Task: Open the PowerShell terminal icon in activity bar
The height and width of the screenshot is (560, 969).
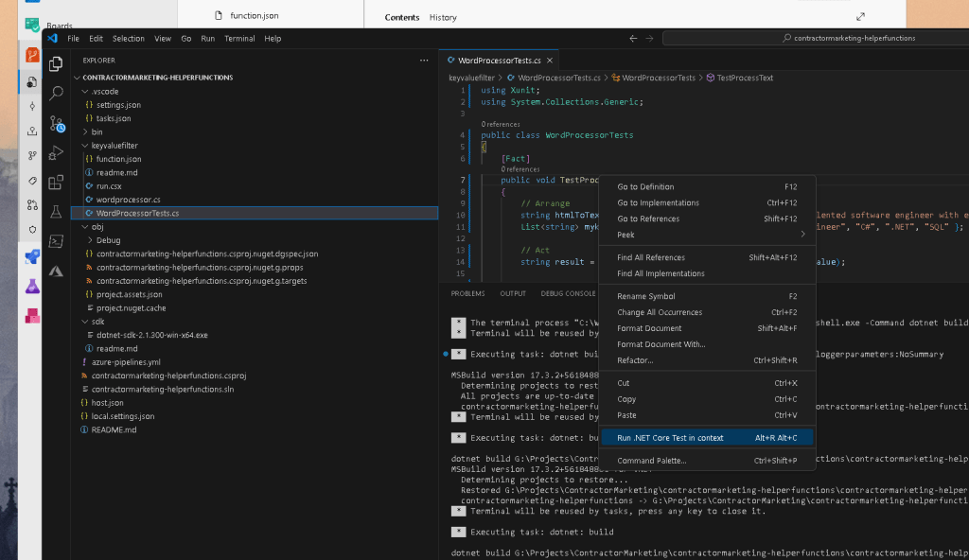Action: point(56,241)
